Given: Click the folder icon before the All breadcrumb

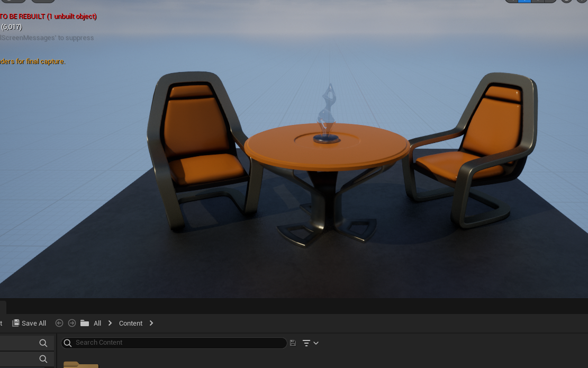Looking at the screenshot, I should (x=85, y=323).
